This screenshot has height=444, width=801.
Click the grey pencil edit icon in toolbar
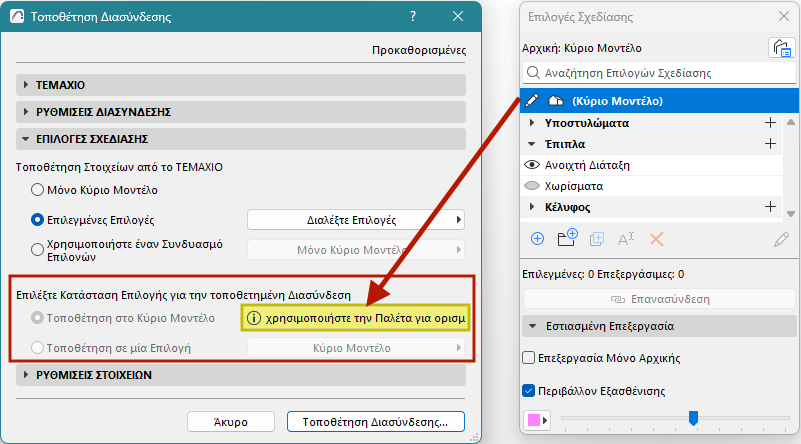[781, 239]
